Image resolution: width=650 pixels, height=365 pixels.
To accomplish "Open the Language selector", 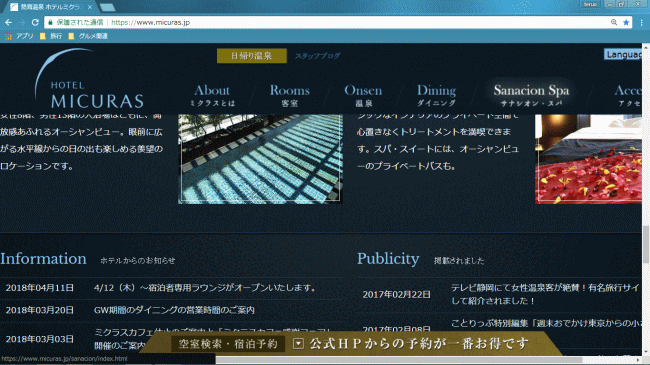I will tap(623, 54).
